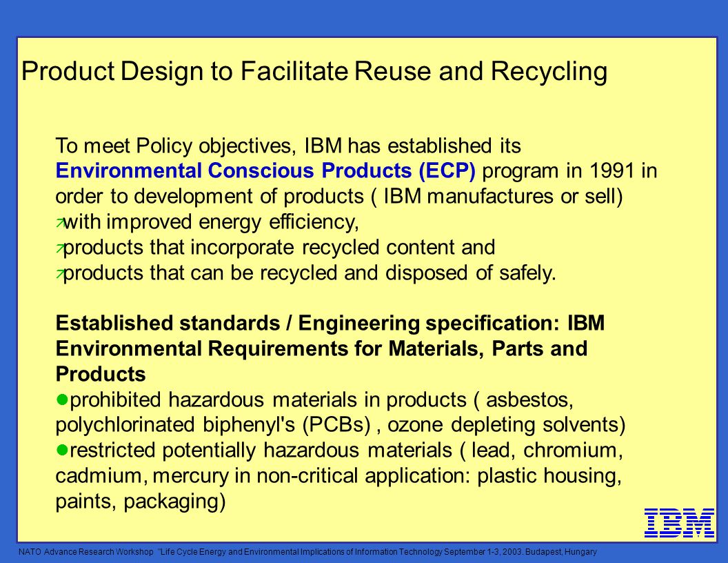Click the bold word 'Products'
This screenshot has width=728, height=563.
click(101, 374)
